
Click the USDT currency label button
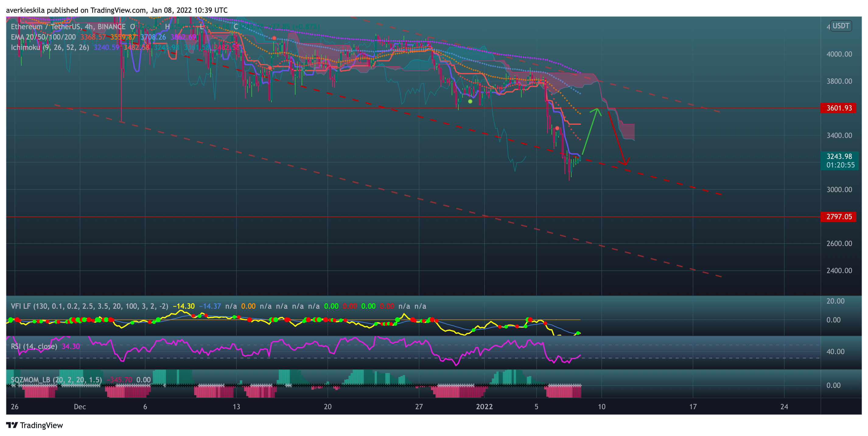click(841, 26)
